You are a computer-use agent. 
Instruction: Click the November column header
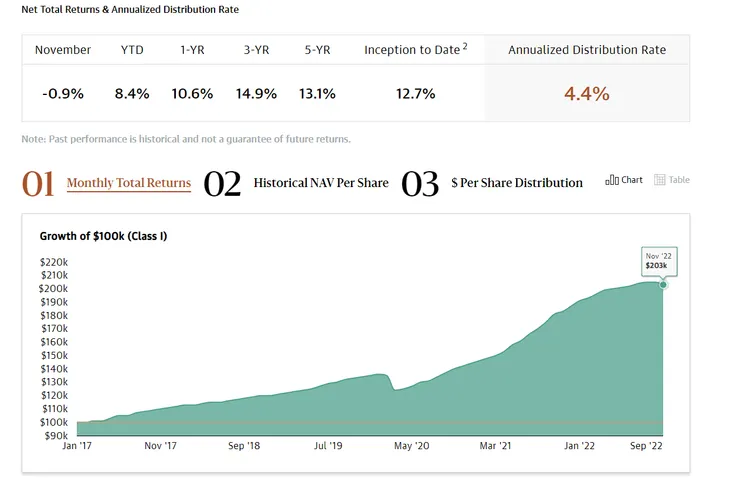click(63, 50)
